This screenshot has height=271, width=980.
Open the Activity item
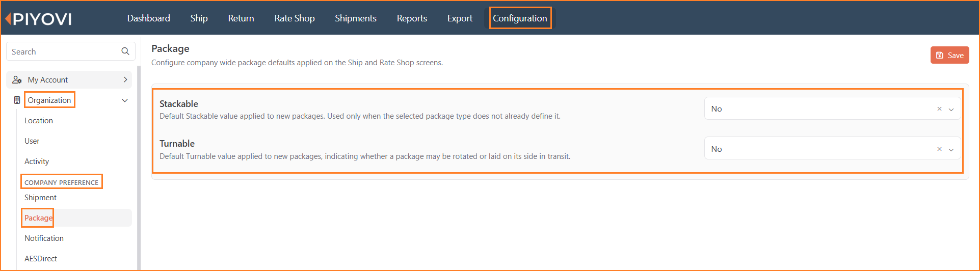click(x=37, y=161)
